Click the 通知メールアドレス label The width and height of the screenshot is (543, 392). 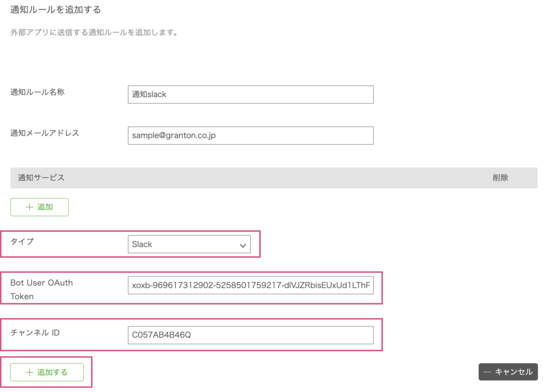point(45,133)
